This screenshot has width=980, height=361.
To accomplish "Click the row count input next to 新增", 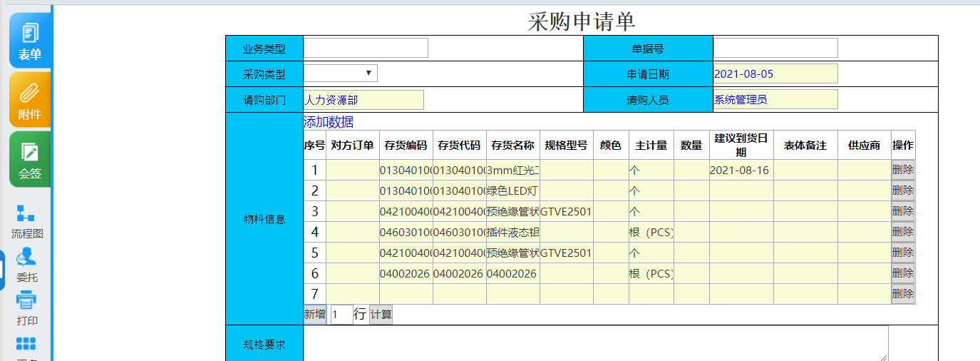I will (341, 315).
